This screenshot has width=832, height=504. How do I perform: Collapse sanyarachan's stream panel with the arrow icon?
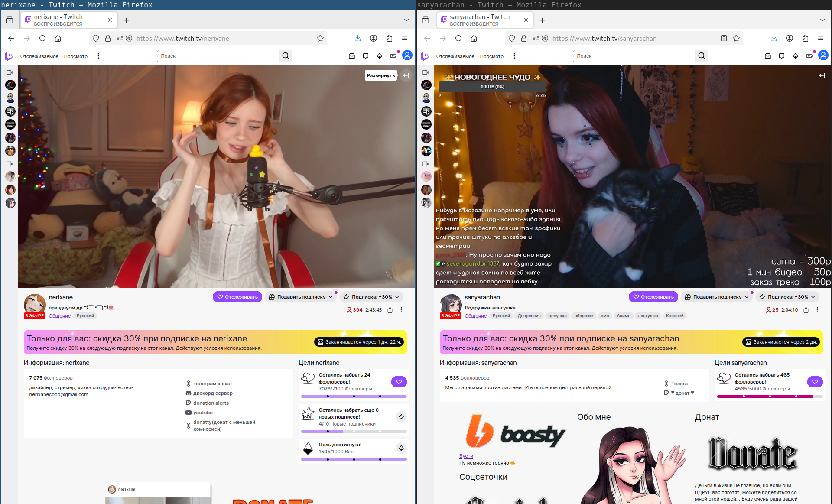pos(822,75)
